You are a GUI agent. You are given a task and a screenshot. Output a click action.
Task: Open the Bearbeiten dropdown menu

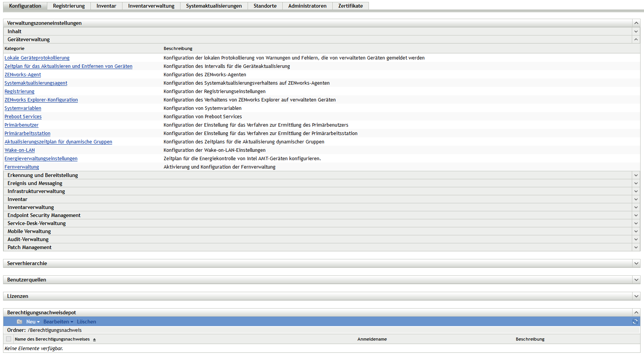[x=58, y=322]
